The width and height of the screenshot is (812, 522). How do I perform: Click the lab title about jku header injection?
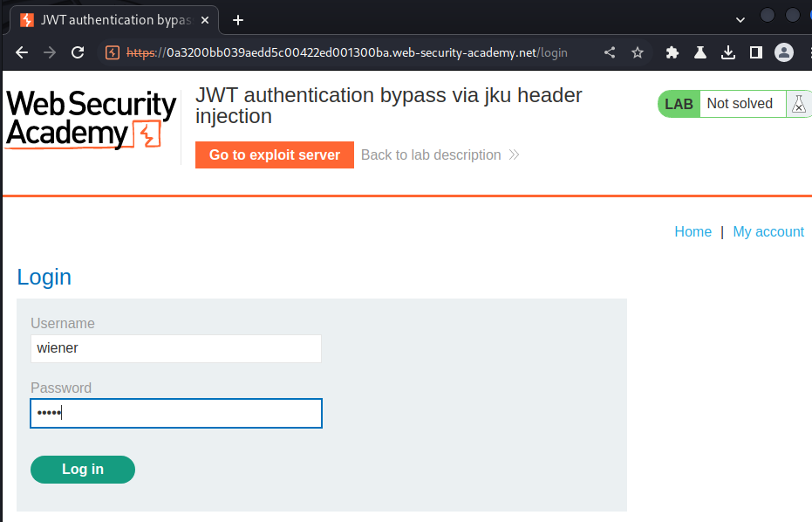point(388,106)
